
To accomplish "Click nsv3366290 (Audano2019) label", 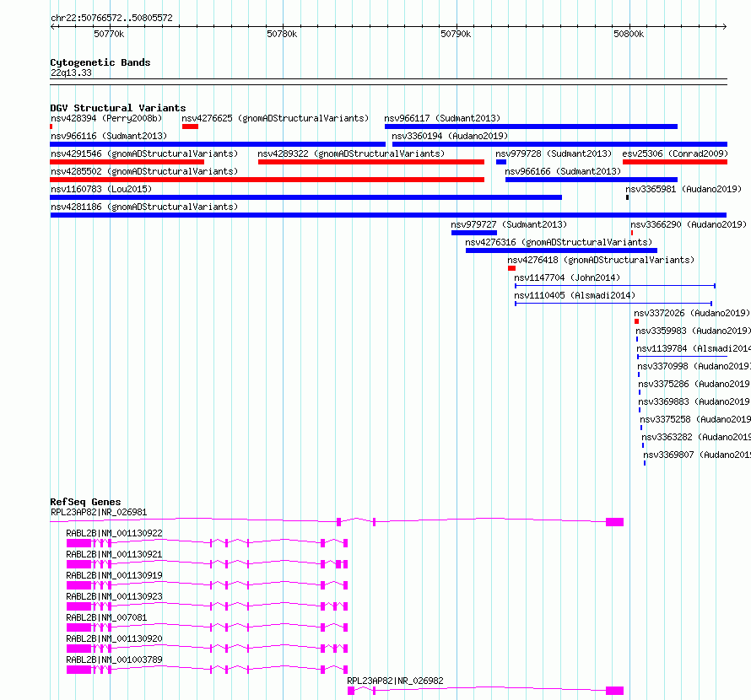I will click(689, 224).
